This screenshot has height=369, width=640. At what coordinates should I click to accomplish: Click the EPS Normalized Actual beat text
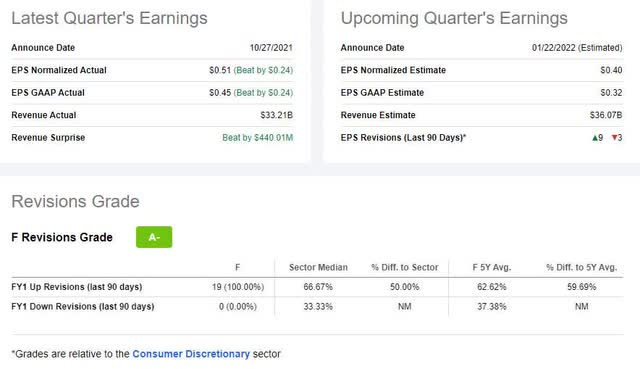pos(263,70)
